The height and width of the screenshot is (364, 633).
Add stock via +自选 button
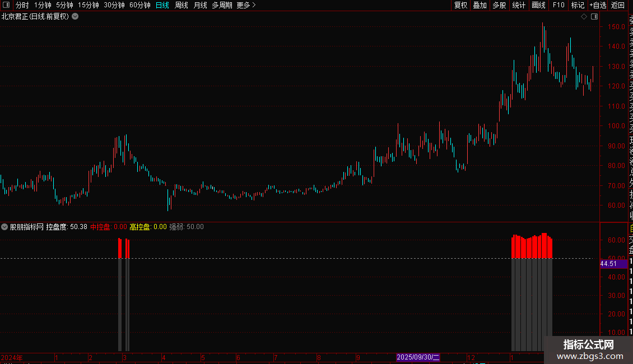(x=598, y=5)
